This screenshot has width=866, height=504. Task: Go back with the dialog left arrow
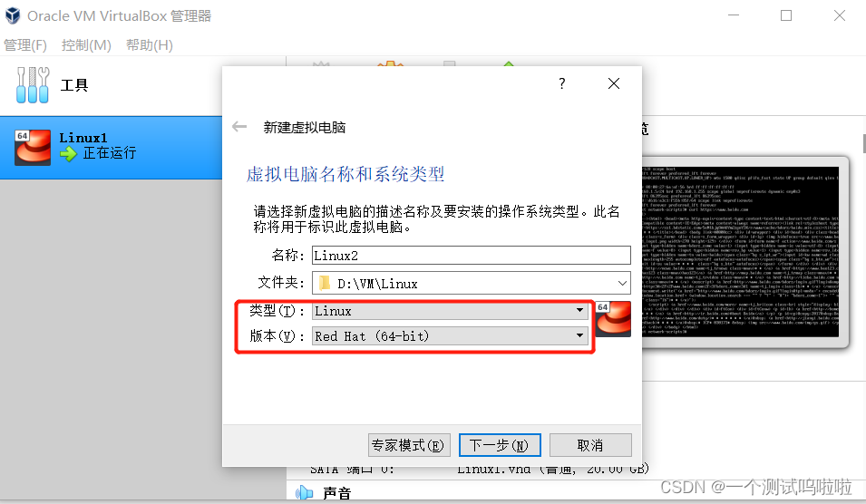(239, 127)
